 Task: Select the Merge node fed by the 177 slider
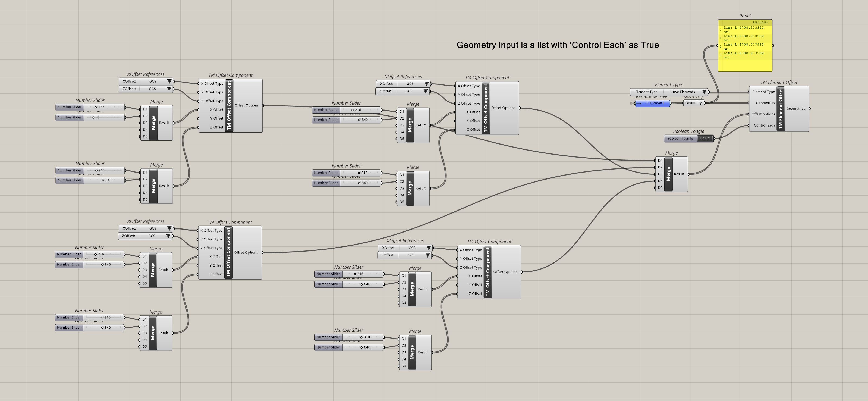(153, 123)
